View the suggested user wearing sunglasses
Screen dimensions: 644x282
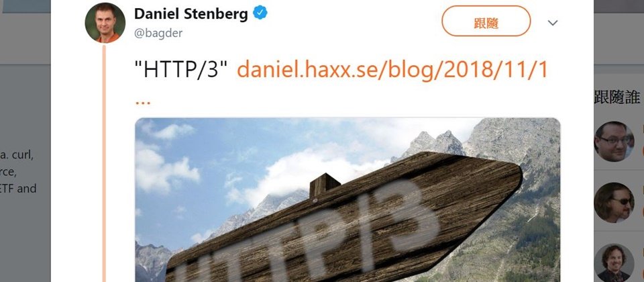[x=614, y=203]
